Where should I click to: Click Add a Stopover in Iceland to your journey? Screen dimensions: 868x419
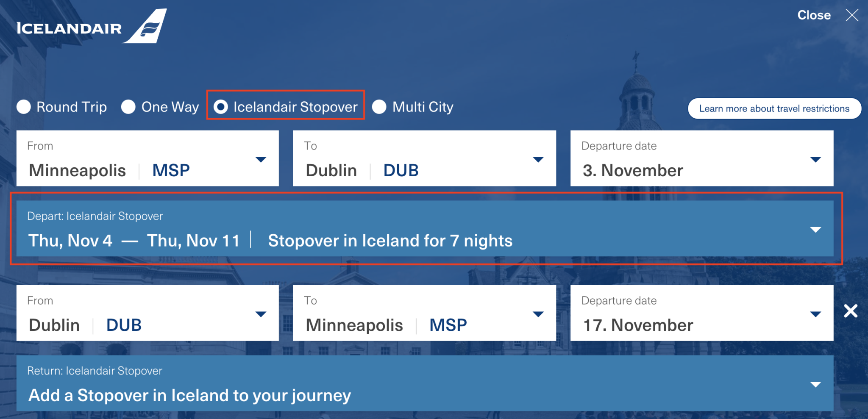pos(189,395)
